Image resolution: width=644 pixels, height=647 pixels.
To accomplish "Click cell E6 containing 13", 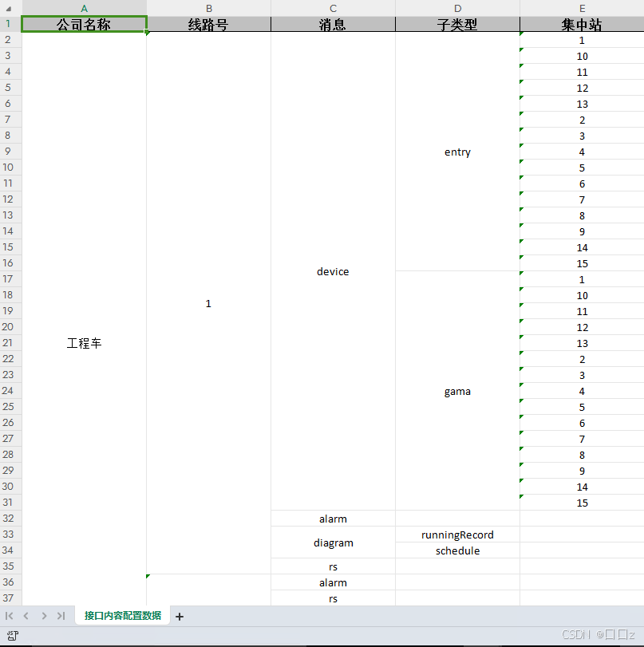I will (x=582, y=104).
